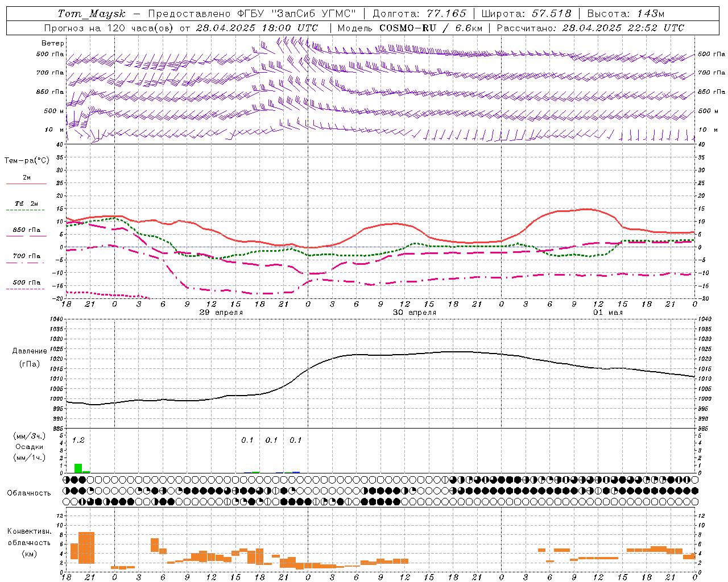728x582 pixels.
Task: Click the 500 гПа temperature legend entry
Action: tap(26, 282)
